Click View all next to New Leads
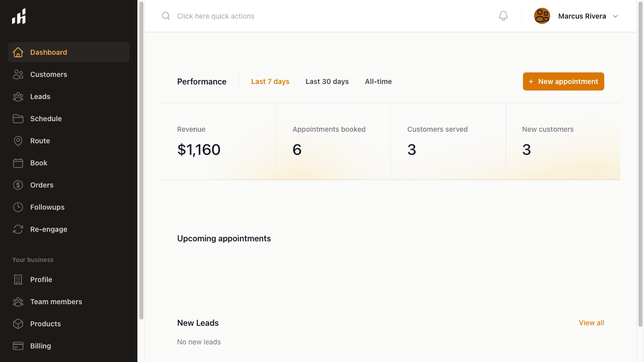This screenshot has width=644, height=362. [x=591, y=322]
